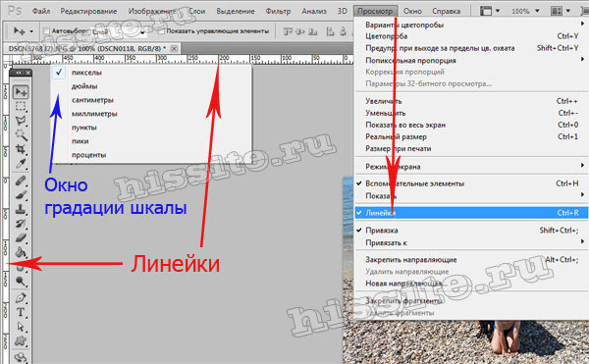Select the Brush tool
Image resolution: width=589 pixels, height=364 pixels.
point(21,195)
